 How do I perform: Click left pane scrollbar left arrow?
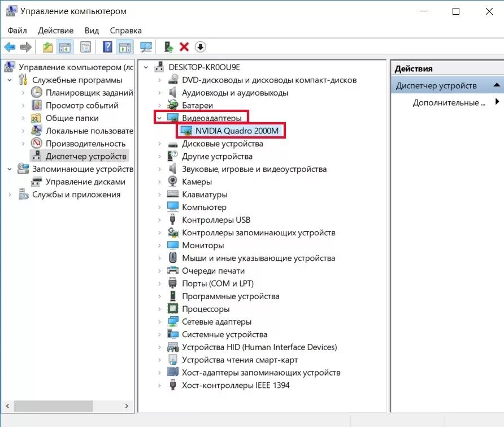[x=8, y=406]
